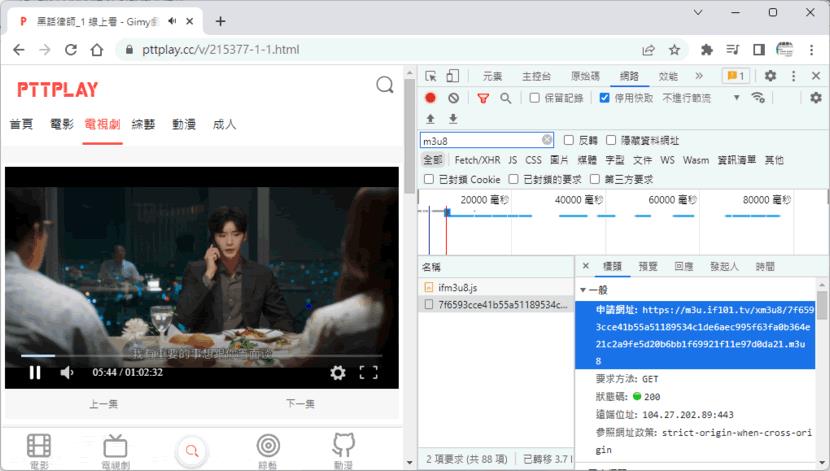Import HAR file with upload arrow
The height and width of the screenshot is (471, 830).
coord(430,119)
